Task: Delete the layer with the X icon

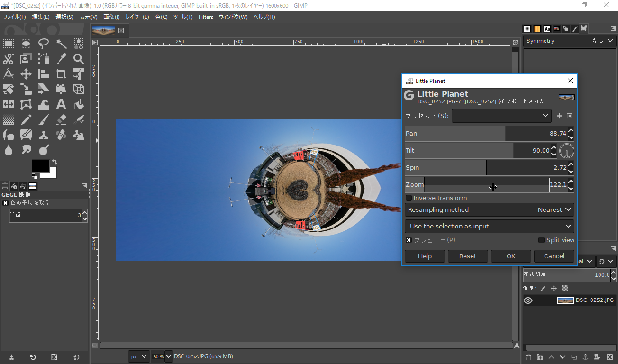Action: (609, 357)
